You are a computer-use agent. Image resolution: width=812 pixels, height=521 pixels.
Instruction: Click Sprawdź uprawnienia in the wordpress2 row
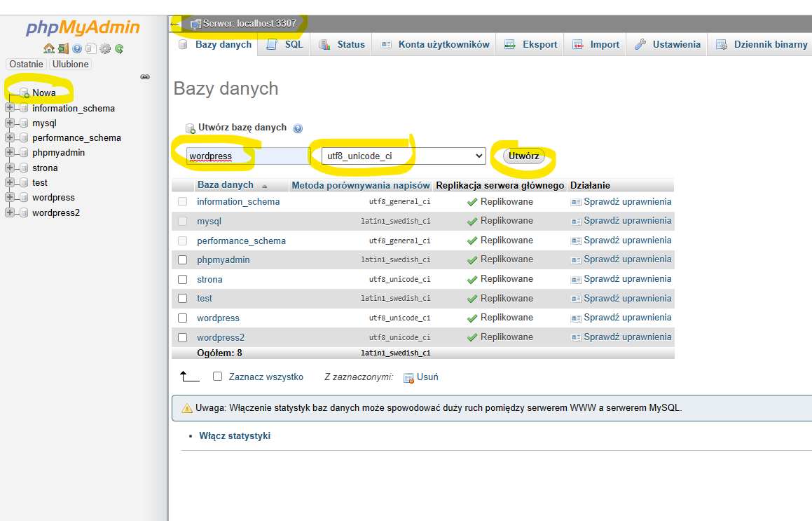pyautogui.click(x=627, y=337)
